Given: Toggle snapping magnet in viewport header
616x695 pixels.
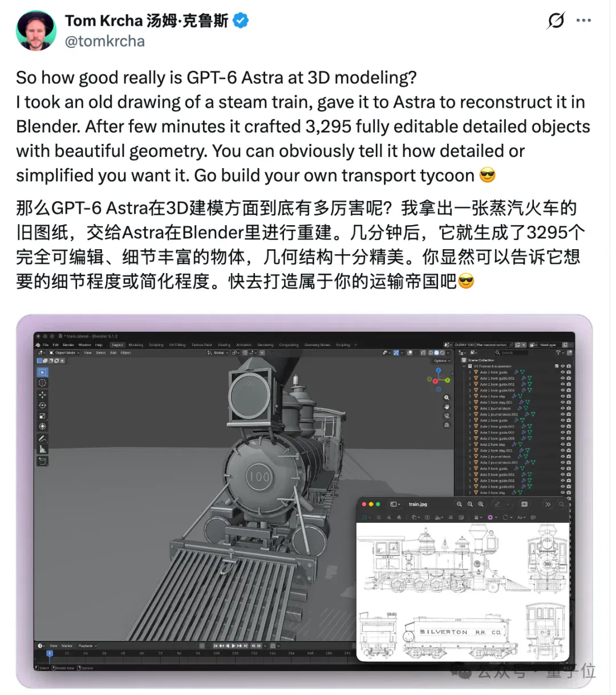Looking at the screenshot, I should 245,352.
